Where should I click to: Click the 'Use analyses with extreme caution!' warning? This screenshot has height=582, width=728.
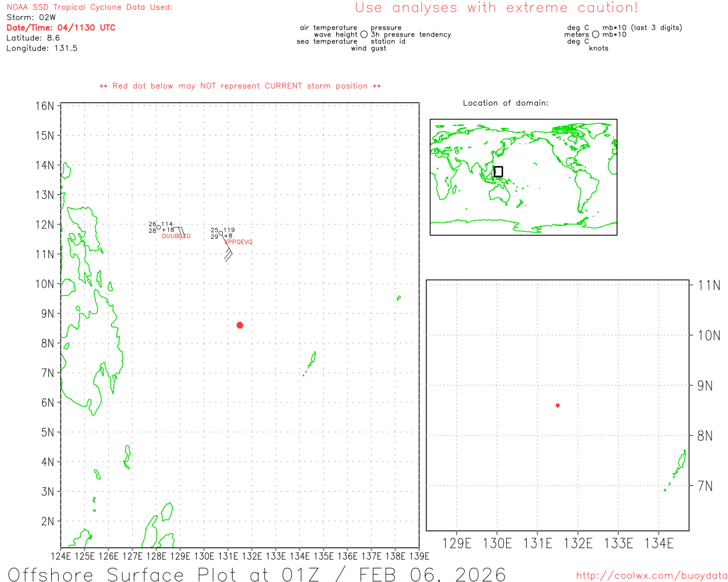[x=496, y=8]
